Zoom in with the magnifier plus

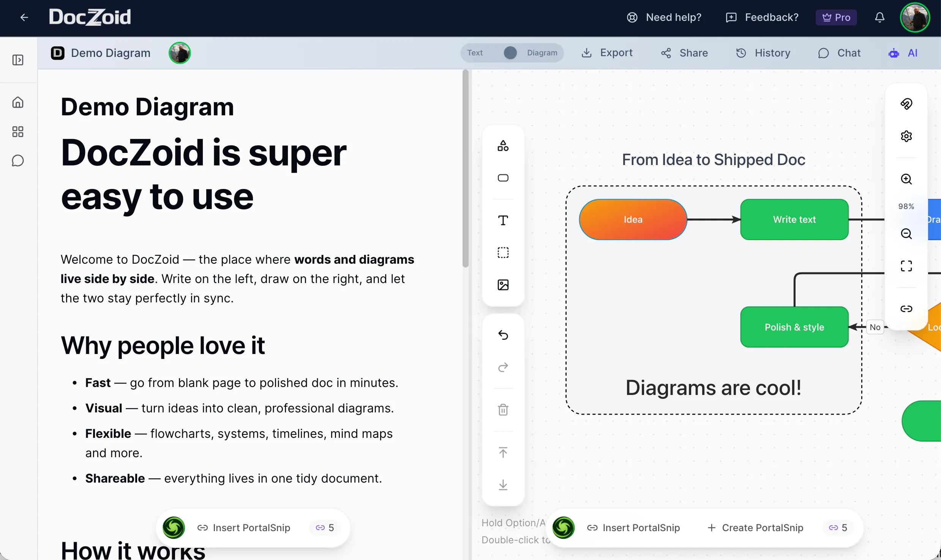coord(906,179)
